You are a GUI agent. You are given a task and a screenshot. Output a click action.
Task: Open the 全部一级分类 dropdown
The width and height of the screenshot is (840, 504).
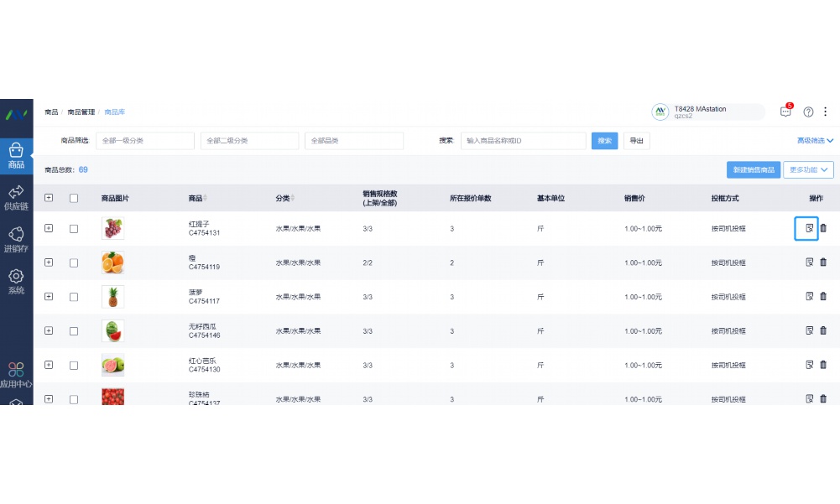(144, 140)
